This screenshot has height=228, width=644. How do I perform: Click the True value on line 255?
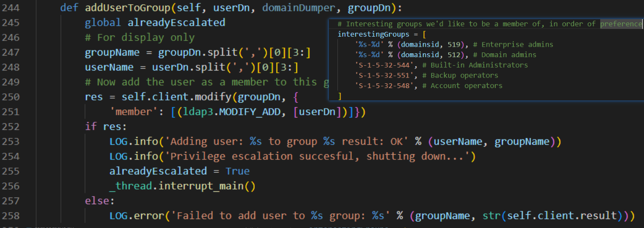pyautogui.click(x=237, y=171)
